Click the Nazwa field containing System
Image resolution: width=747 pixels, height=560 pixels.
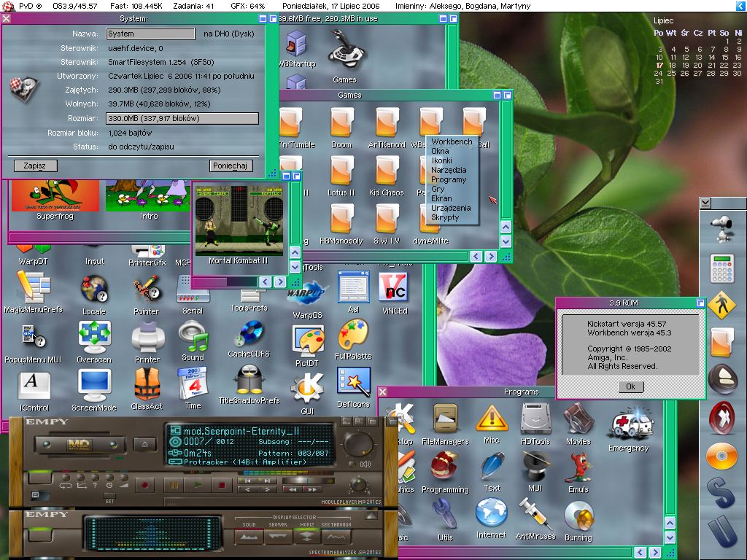[x=150, y=34]
